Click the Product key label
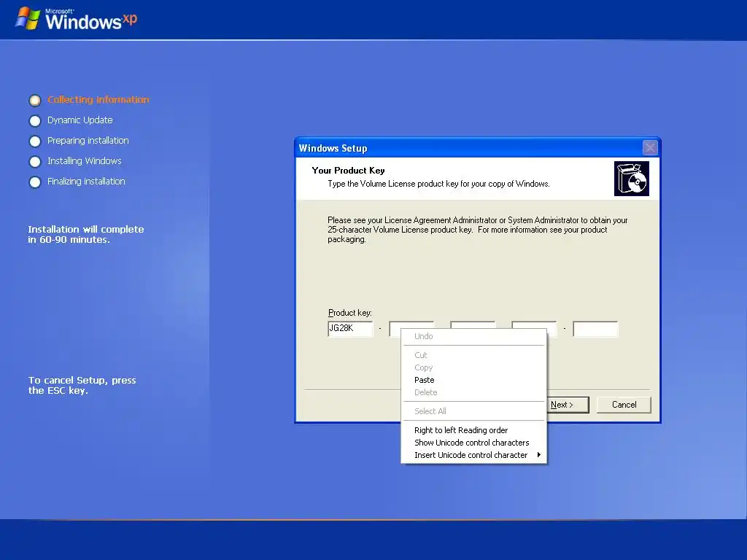 349,313
